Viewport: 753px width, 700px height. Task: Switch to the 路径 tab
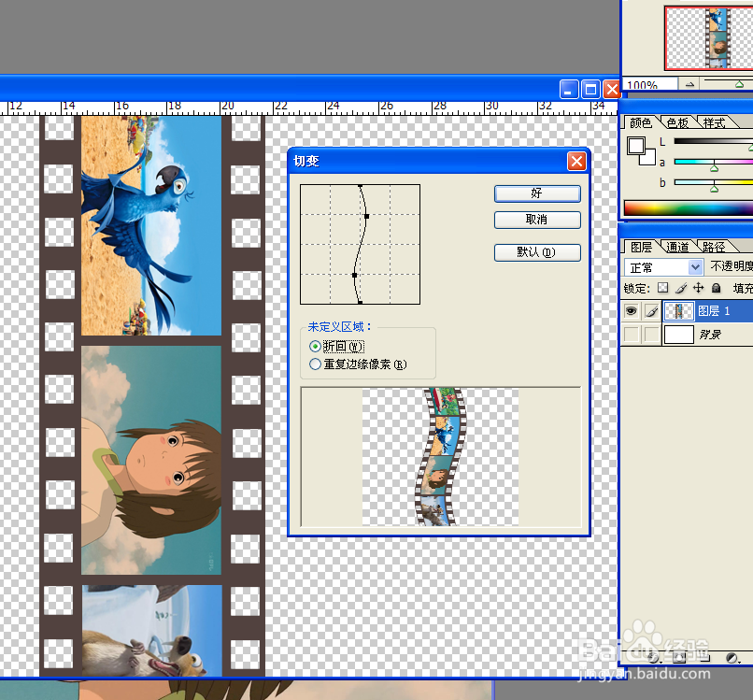click(x=714, y=247)
